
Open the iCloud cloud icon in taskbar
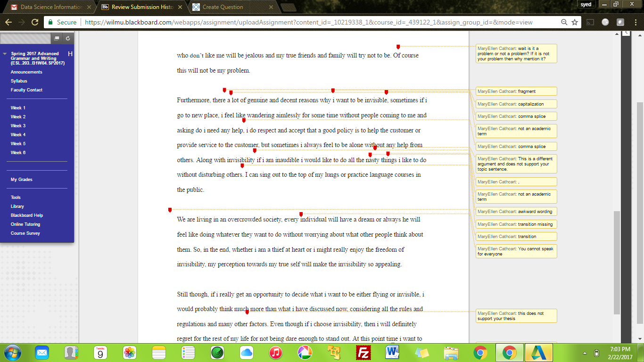[247, 353]
